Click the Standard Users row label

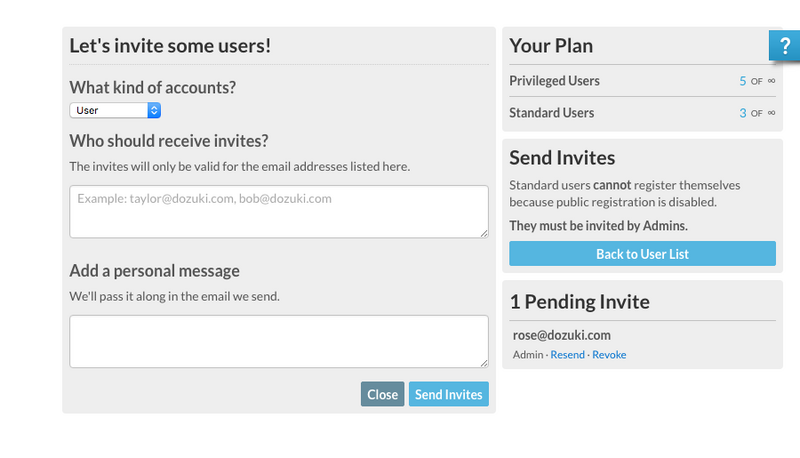551,113
